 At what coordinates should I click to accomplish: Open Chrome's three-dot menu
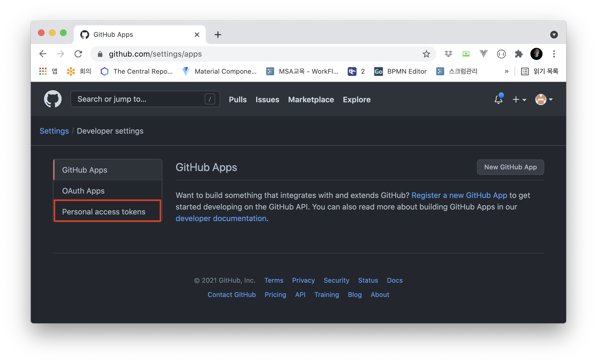click(x=554, y=54)
